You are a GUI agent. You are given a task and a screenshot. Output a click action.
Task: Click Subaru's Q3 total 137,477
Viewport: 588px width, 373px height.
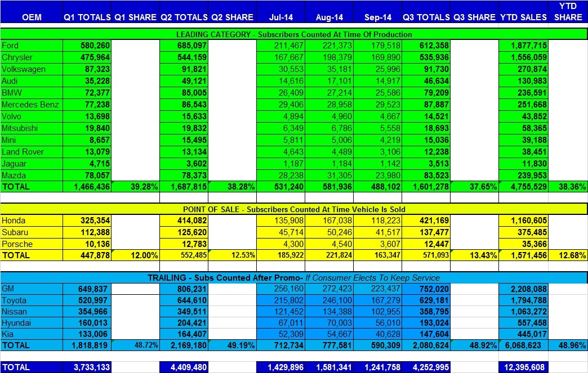[x=426, y=232]
